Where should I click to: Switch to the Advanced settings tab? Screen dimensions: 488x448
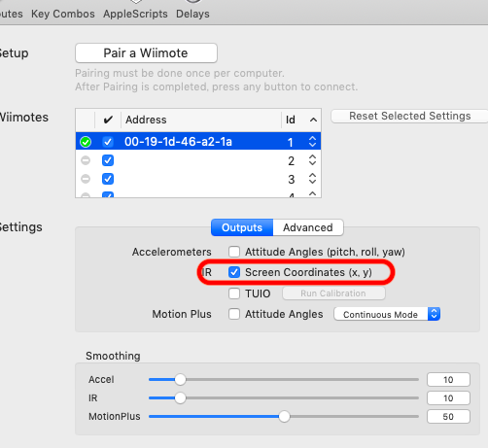click(x=308, y=227)
